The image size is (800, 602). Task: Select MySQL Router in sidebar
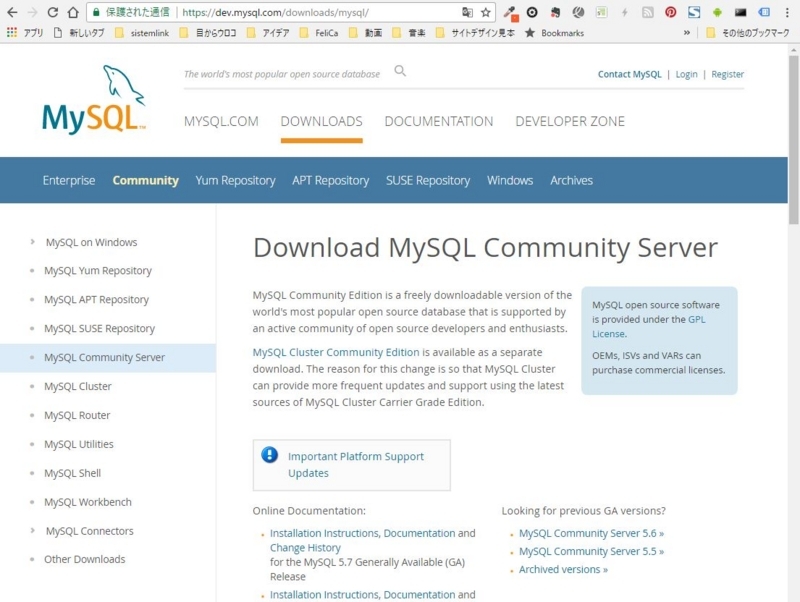point(77,416)
